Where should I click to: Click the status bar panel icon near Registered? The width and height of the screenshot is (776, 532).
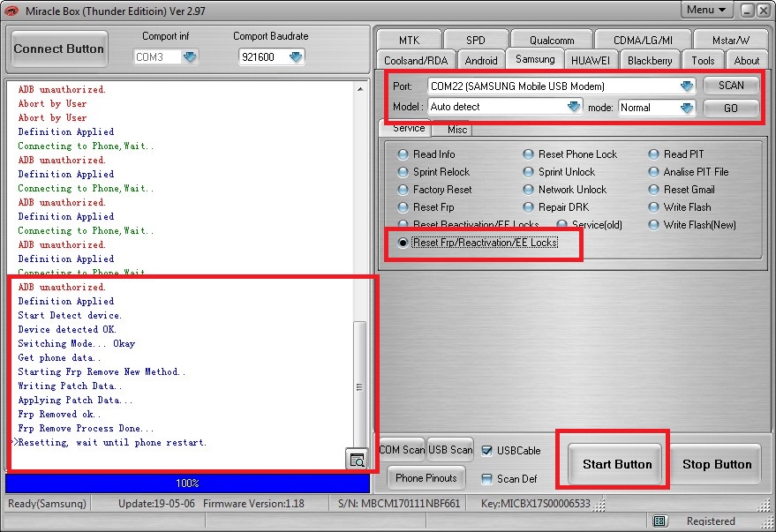(x=659, y=521)
